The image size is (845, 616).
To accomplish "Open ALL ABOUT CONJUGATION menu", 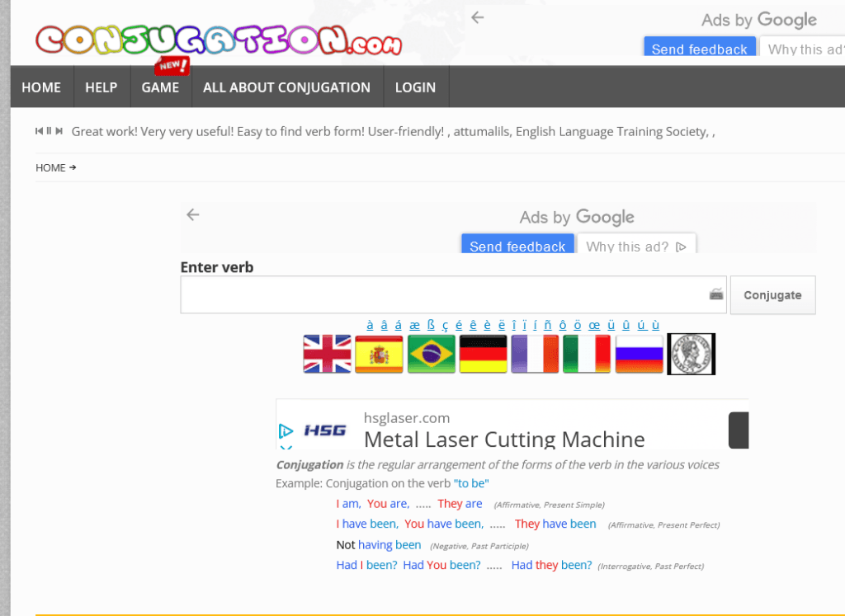I will [x=286, y=87].
